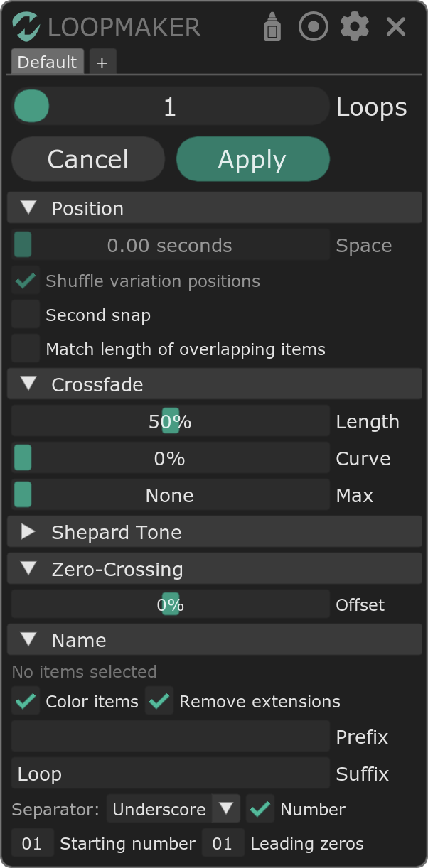
Task: Add a new preset tab with plus
Action: pyautogui.click(x=102, y=63)
